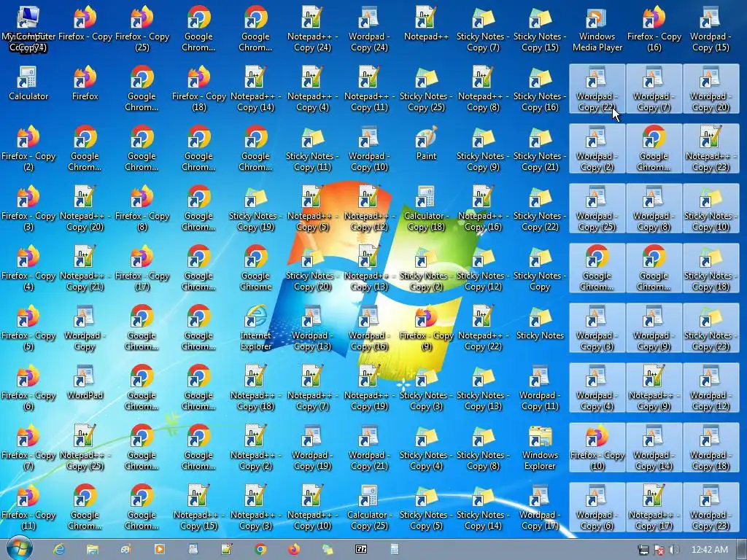The width and height of the screenshot is (747, 560).
Task: Select Calculator - Copy (18) desktop icon
Action: (x=426, y=209)
